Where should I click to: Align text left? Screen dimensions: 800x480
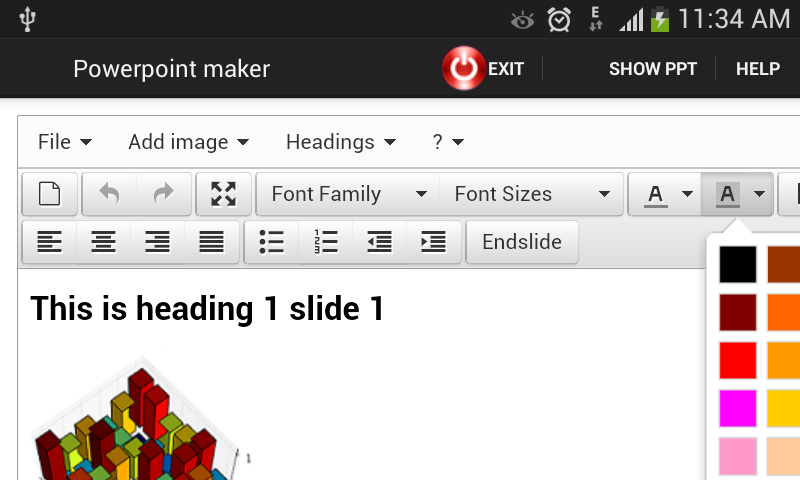[x=49, y=242]
